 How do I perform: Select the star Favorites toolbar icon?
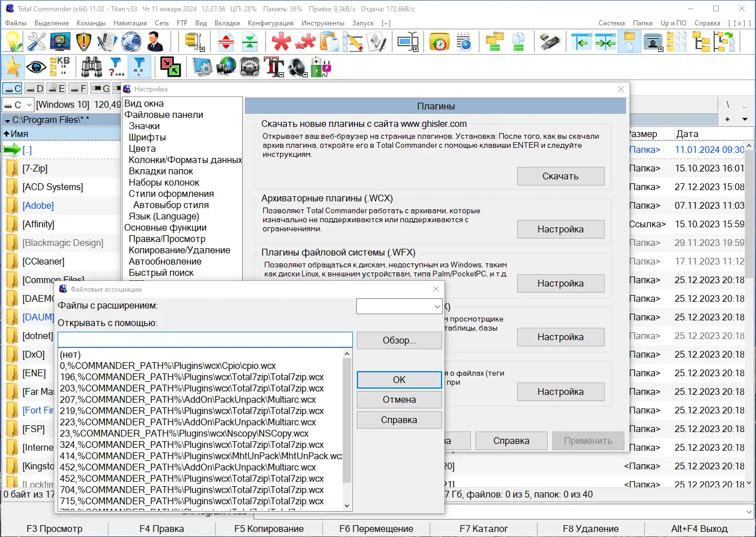click(x=13, y=67)
